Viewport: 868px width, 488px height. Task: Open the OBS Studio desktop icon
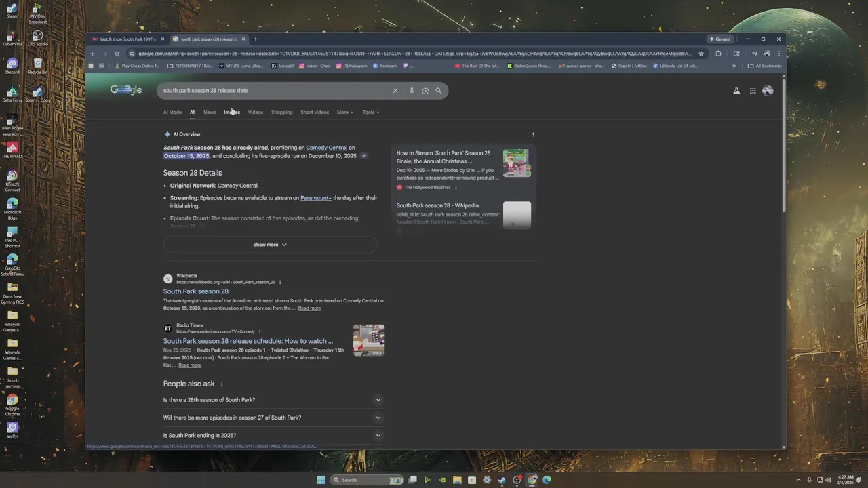click(x=38, y=39)
